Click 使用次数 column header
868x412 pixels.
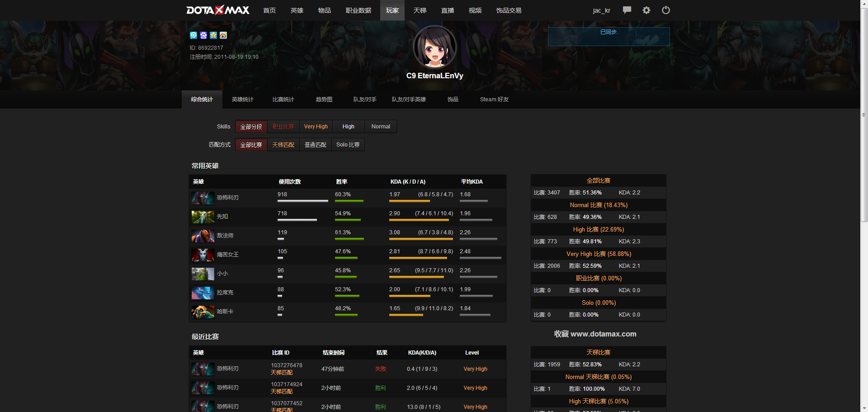click(x=290, y=182)
